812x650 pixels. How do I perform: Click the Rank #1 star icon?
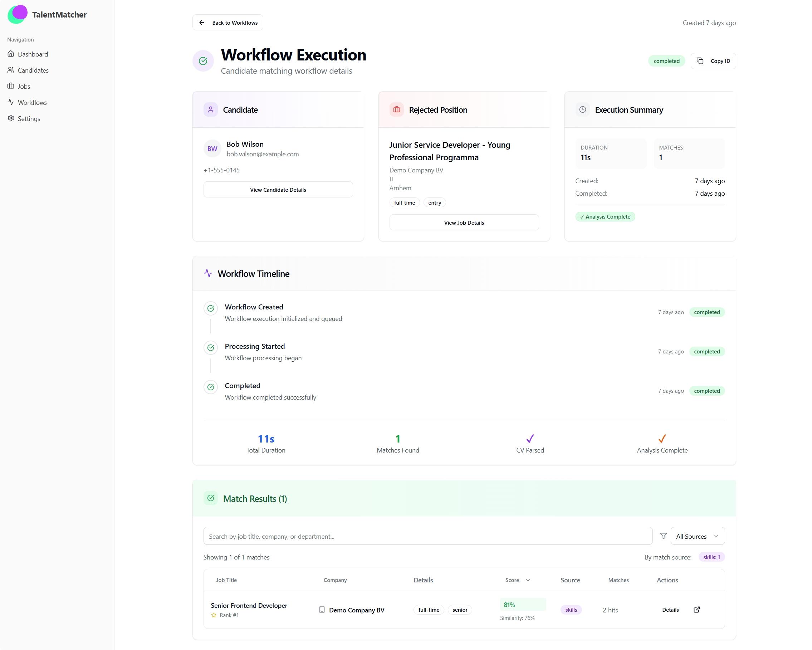pyautogui.click(x=214, y=615)
